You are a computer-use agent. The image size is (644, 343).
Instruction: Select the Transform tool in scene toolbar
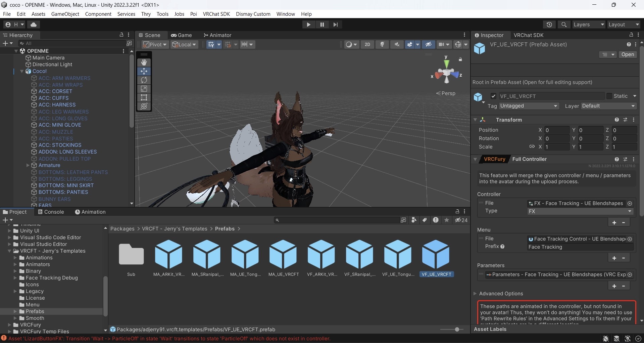tap(144, 106)
